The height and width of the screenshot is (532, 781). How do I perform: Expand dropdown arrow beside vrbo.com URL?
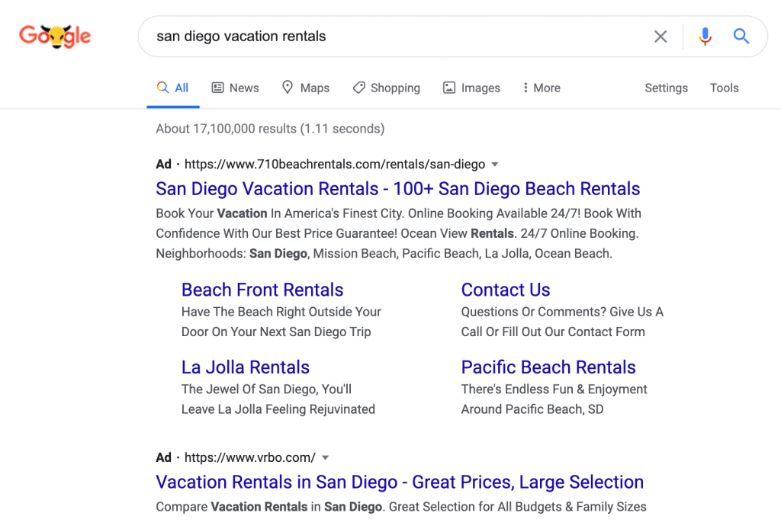click(325, 457)
